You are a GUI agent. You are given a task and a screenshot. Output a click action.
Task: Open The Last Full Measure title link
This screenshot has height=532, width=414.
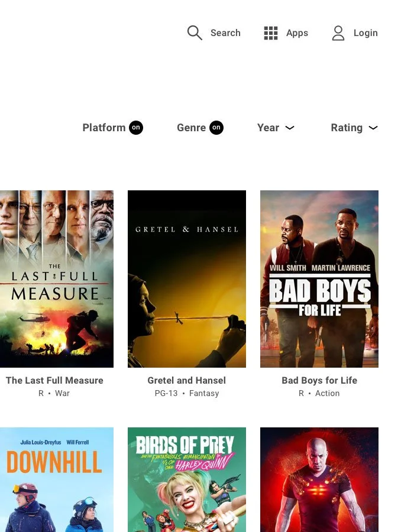[54, 380]
